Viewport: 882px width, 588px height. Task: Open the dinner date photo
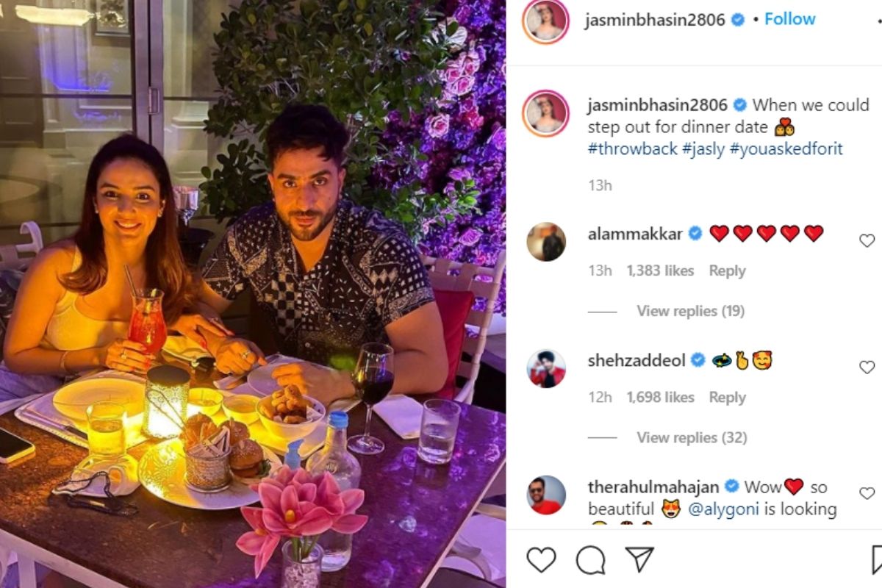click(x=253, y=294)
